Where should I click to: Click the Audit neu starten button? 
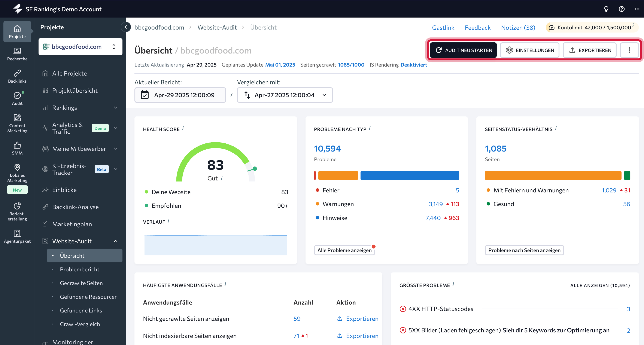point(463,50)
